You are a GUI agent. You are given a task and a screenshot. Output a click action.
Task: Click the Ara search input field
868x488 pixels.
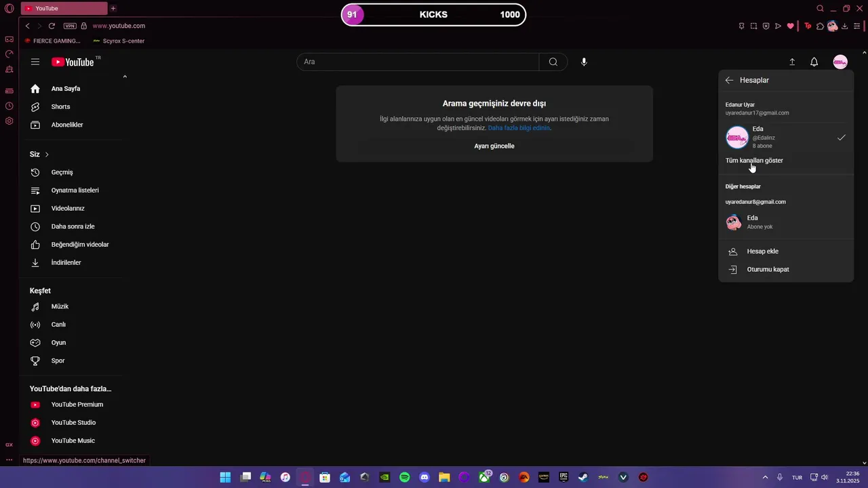click(x=418, y=62)
